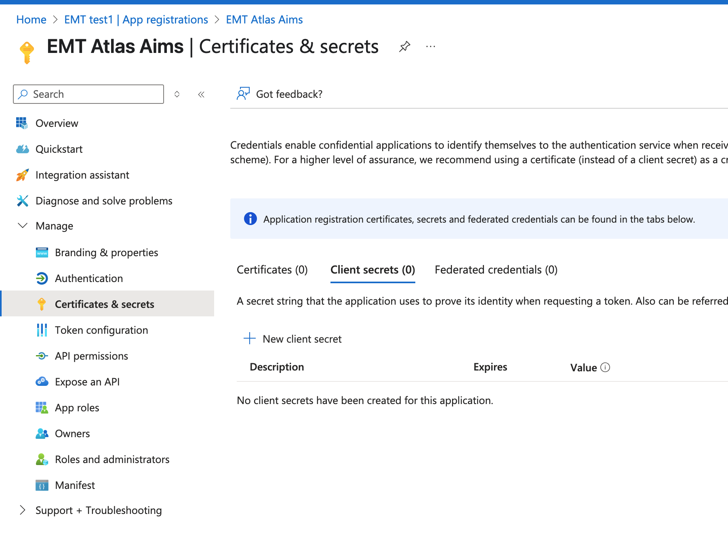Click the App roles icon
Viewport: 728px width, 560px height.
[42, 408]
